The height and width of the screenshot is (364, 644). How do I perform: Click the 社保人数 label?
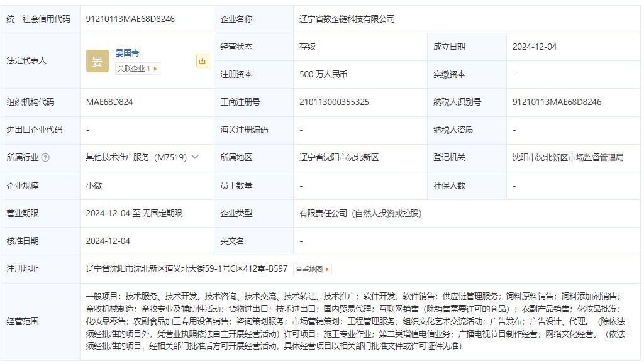(449, 185)
